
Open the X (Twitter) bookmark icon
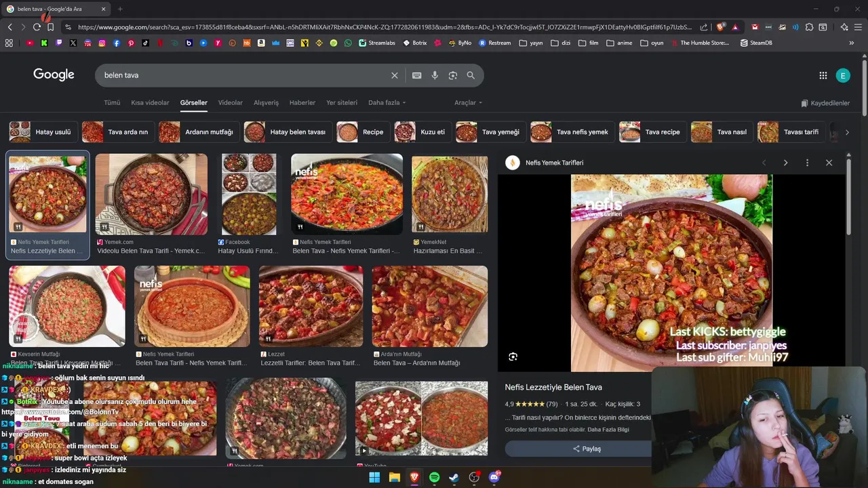pyautogui.click(x=73, y=43)
